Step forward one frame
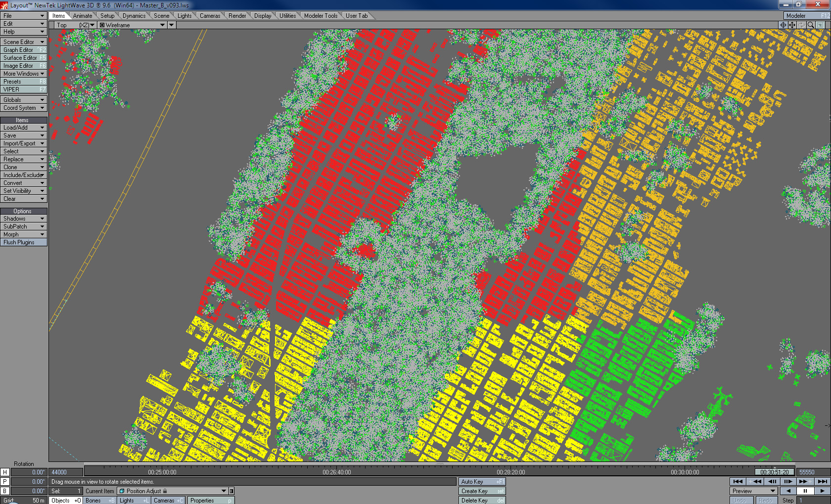The width and height of the screenshot is (831, 504). pyautogui.click(x=788, y=481)
